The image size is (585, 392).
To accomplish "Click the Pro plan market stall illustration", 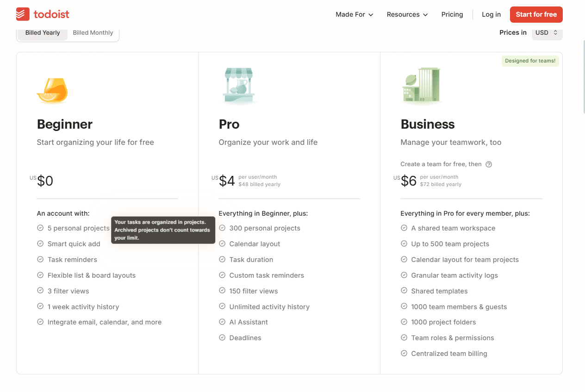I will (238, 86).
